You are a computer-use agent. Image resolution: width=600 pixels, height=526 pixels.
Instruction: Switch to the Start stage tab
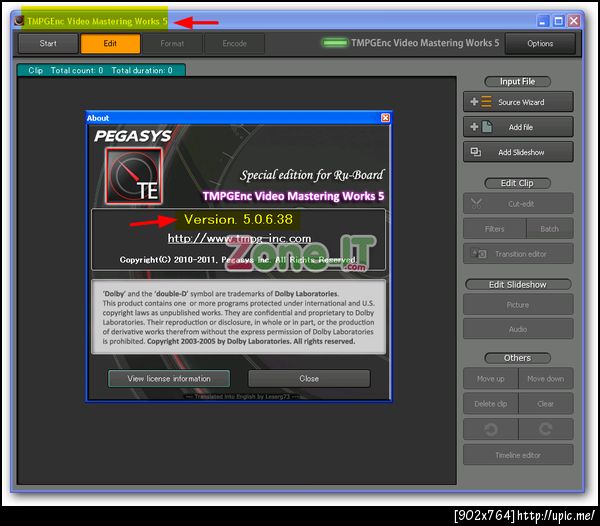tap(48, 44)
